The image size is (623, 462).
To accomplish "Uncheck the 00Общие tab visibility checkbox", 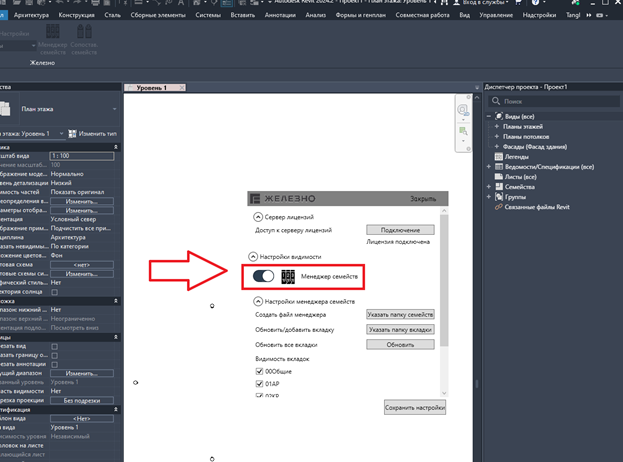I will 259,371.
